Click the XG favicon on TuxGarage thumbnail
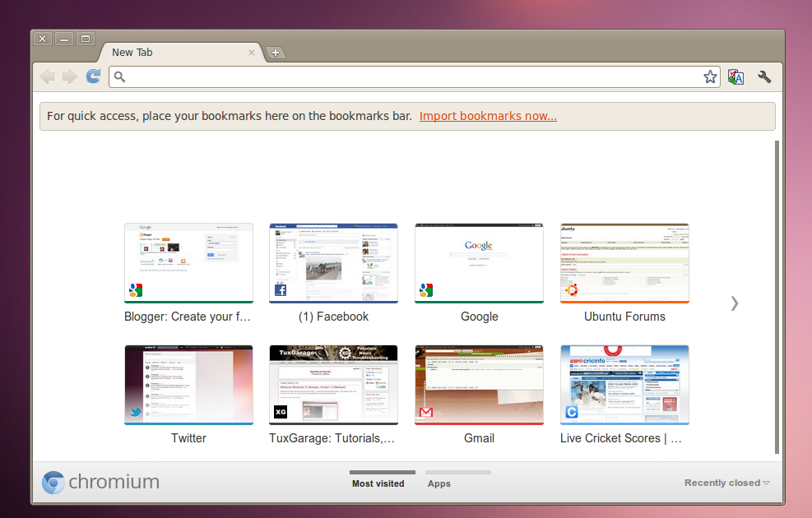Viewport: 812px width, 518px height. (x=281, y=412)
